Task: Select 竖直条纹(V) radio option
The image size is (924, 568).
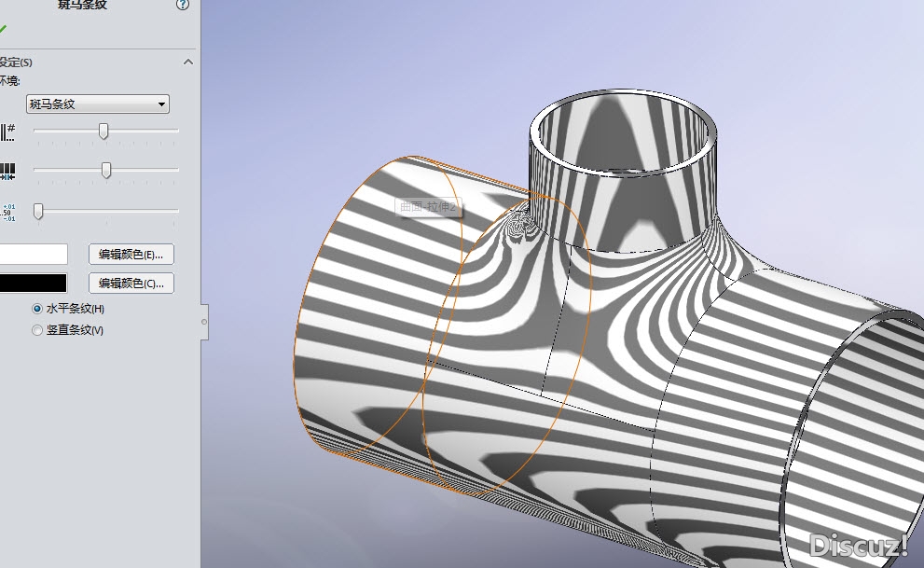Action: [37, 330]
